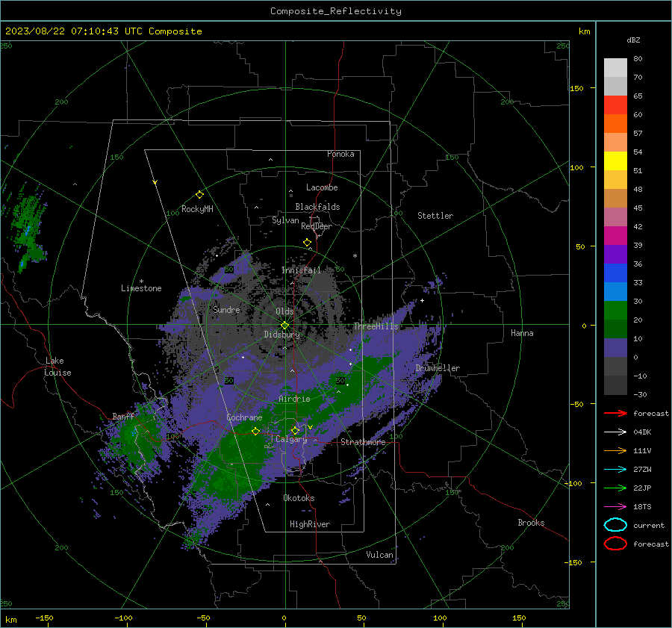Pick the magenta swatch between 42 and 39

pyautogui.click(x=615, y=235)
